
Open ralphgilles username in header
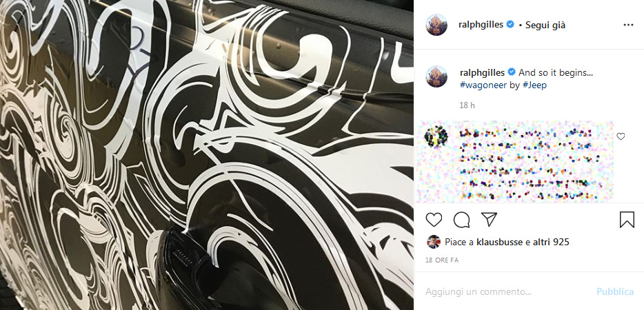[481, 25]
